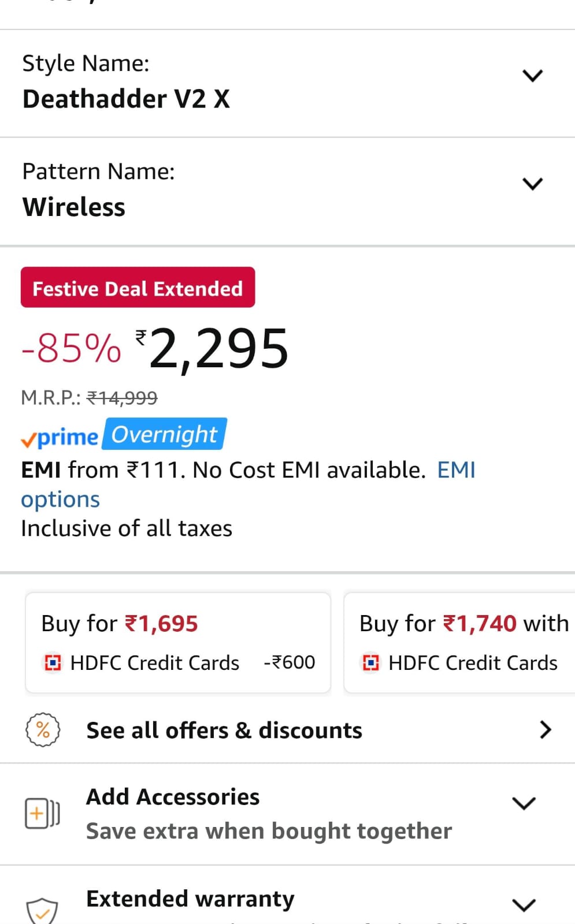Tap the Overnight delivery badge

165,434
